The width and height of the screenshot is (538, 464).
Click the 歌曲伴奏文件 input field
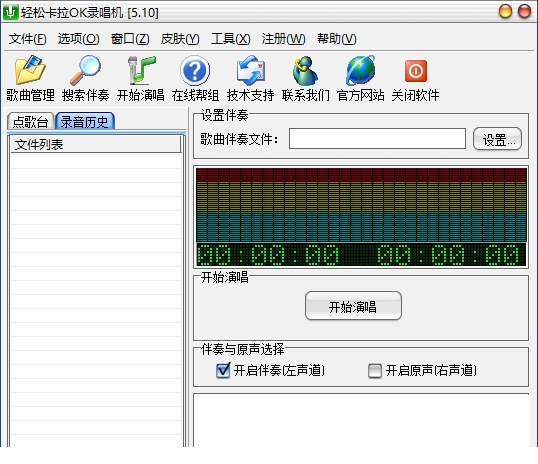pyautogui.click(x=377, y=139)
